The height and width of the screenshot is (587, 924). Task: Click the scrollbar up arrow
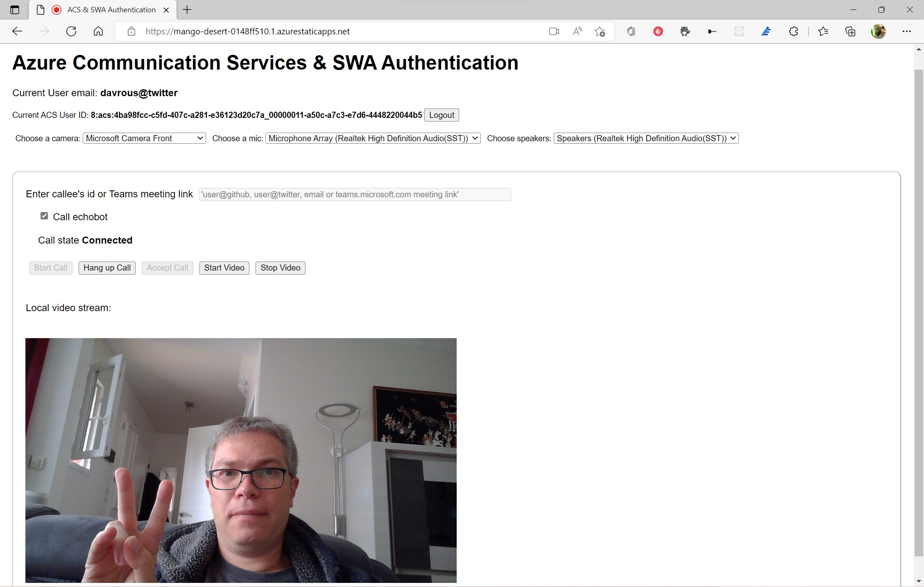[x=919, y=49]
